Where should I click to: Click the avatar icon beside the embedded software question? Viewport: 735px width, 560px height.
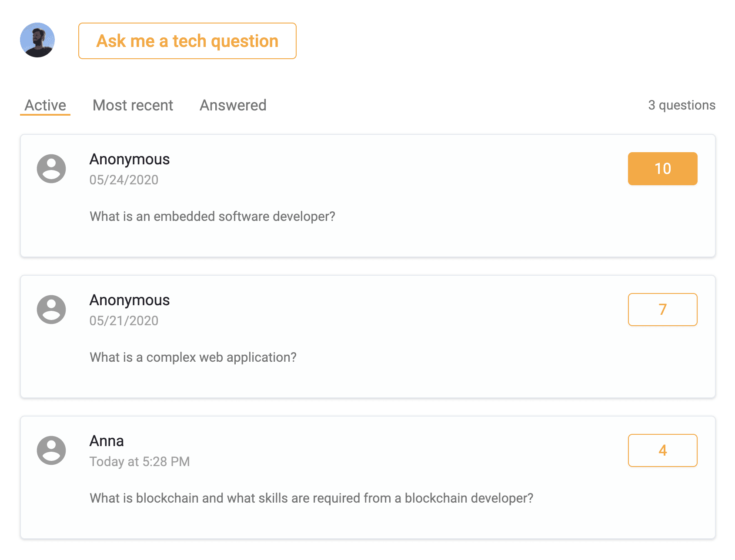click(x=51, y=169)
